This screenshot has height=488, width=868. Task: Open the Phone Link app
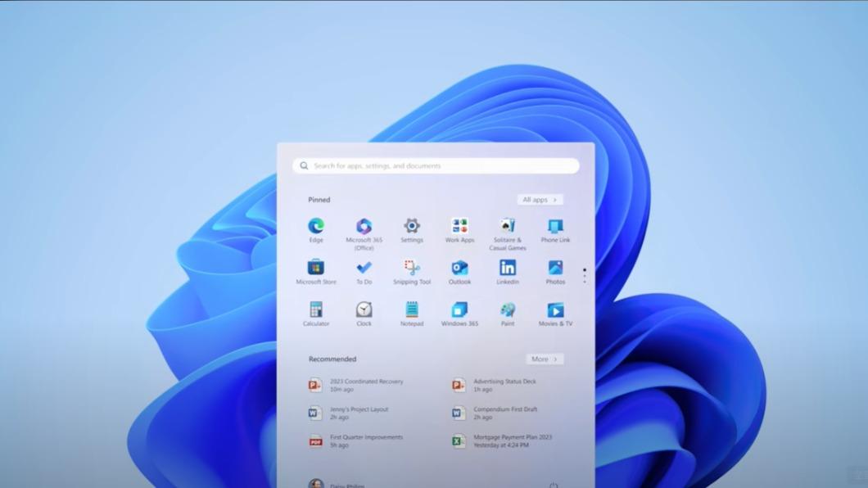pyautogui.click(x=555, y=230)
